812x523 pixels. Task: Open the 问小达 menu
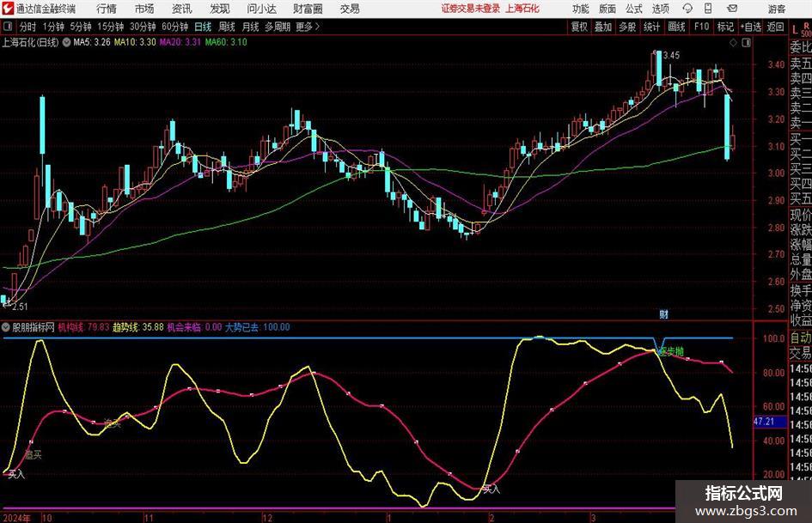261,9
